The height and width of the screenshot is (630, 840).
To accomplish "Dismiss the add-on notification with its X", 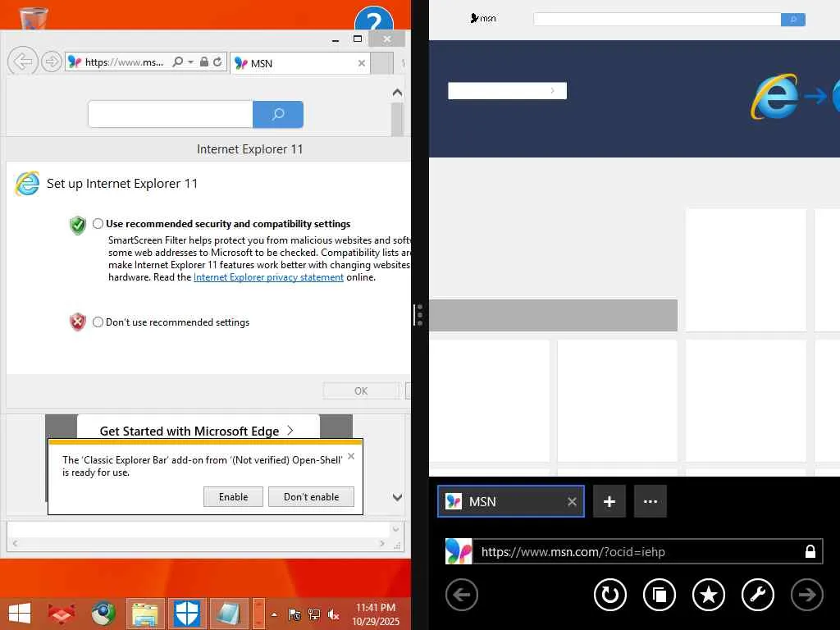I will 351,456.
